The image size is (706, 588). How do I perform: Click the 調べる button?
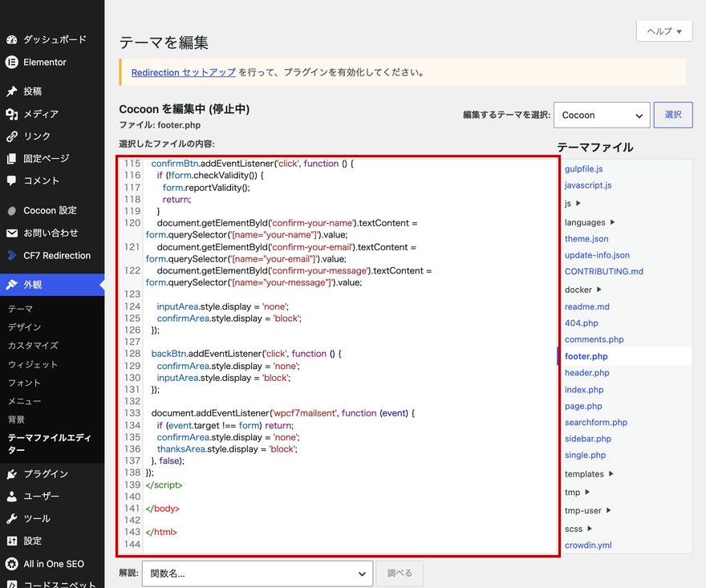(x=400, y=573)
